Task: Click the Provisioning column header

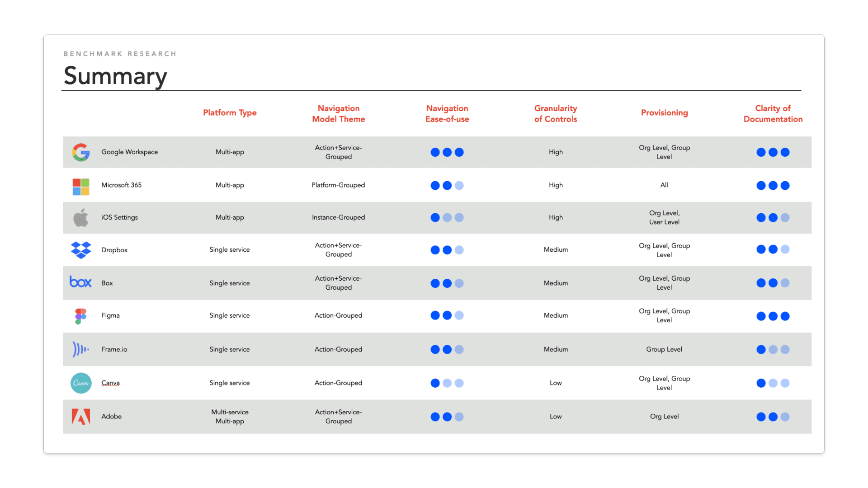Action: tap(664, 113)
